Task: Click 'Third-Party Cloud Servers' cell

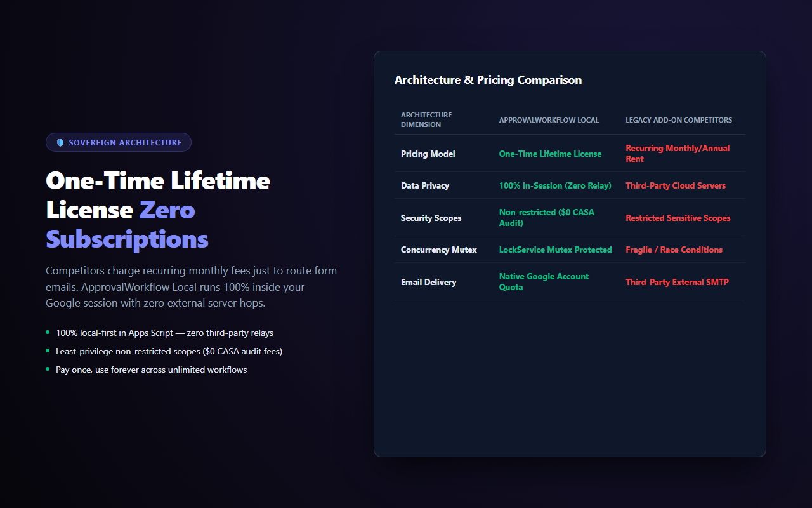Action: pos(676,185)
